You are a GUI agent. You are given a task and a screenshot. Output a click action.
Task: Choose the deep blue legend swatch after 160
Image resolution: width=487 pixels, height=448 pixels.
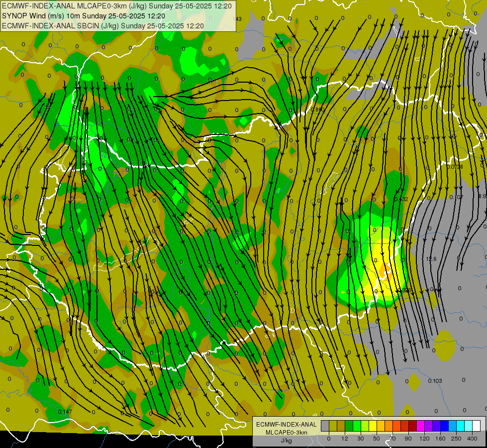point(445,426)
